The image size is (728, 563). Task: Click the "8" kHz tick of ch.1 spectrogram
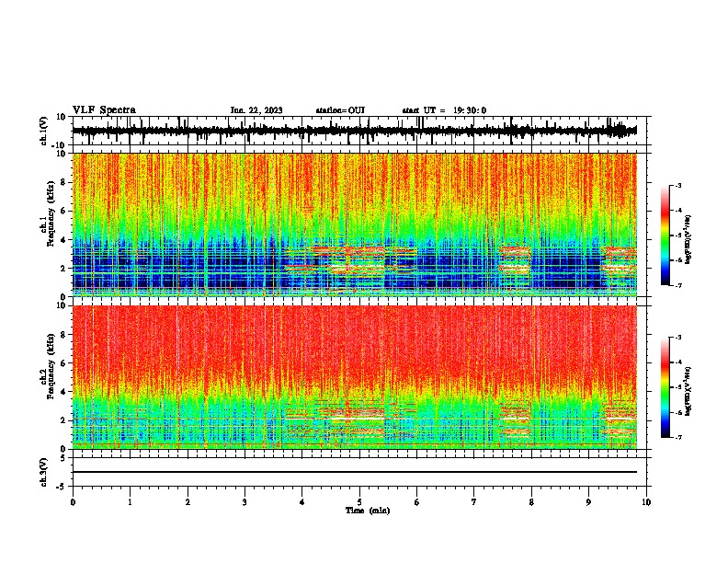click(x=63, y=182)
